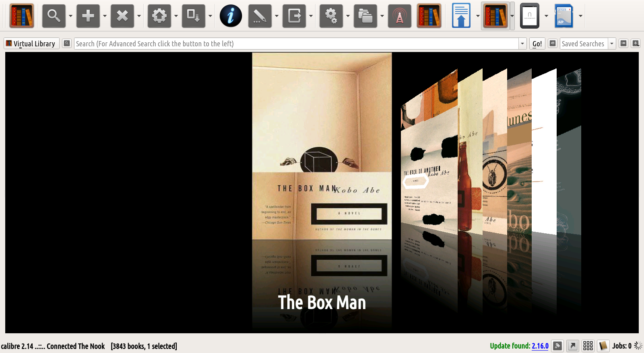
Task: Expand the Save to disk dropdown arrow
Action: click(311, 16)
